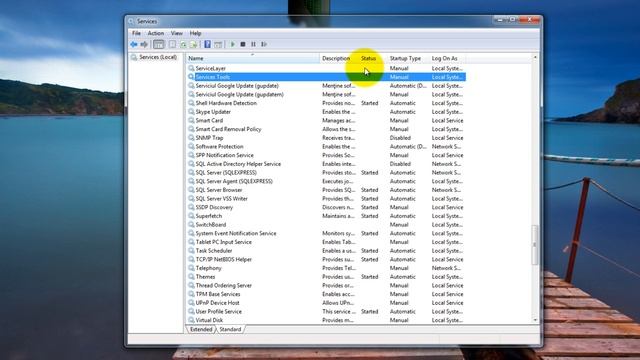
Task: Switch to the Standard tab
Action: tap(230, 329)
